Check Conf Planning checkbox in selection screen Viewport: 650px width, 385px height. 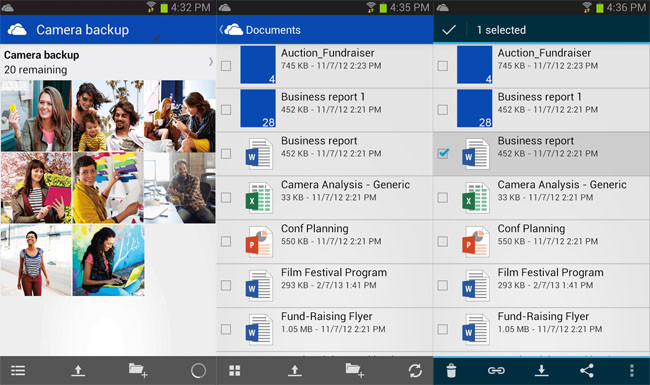click(x=443, y=242)
